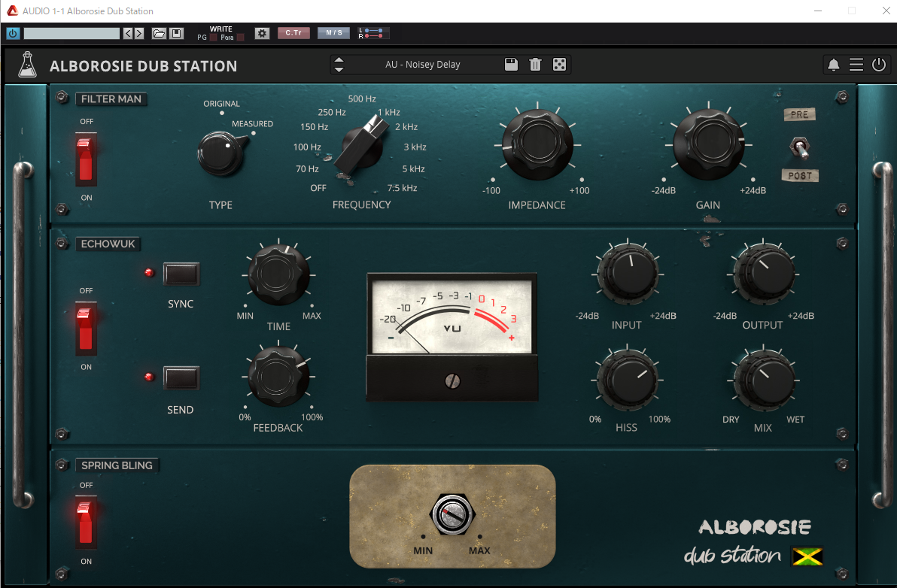Screen dimensions: 897x588
Task: Click the ALBOROSIE DUB STATION title
Action: 143,66
